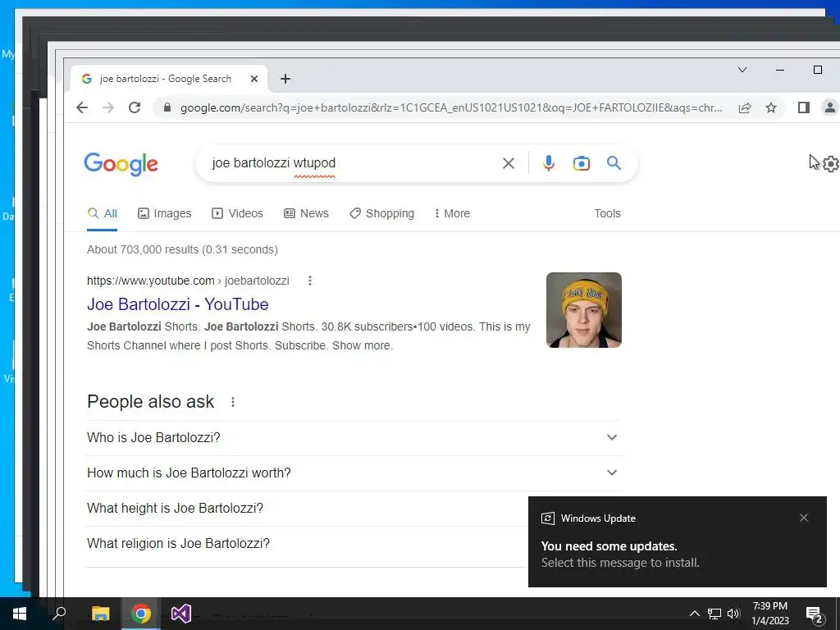840x630 pixels.
Task: Open the three-dot menu beside the YouTube URL
Action: [x=309, y=281]
